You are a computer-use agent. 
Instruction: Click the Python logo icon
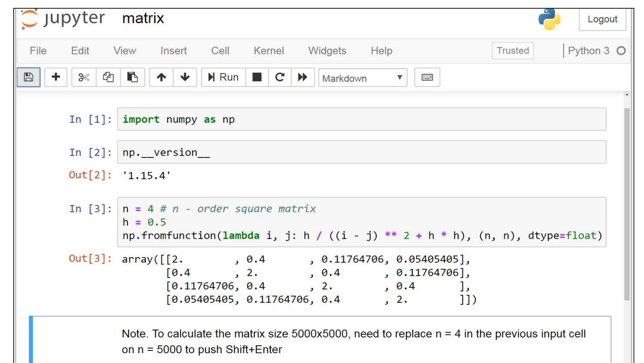tap(549, 19)
